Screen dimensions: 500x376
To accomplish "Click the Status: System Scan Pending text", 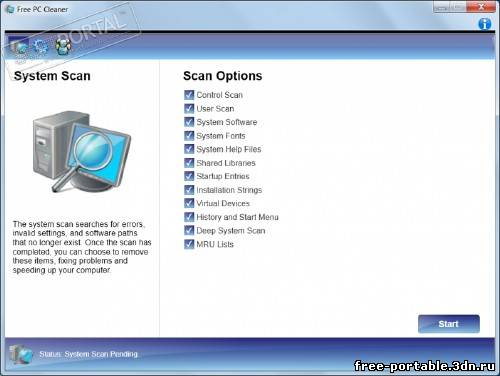I will (x=88, y=354).
